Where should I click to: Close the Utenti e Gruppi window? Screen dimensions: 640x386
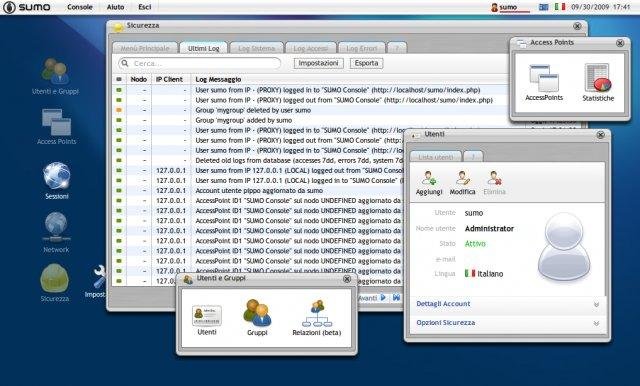(347, 279)
